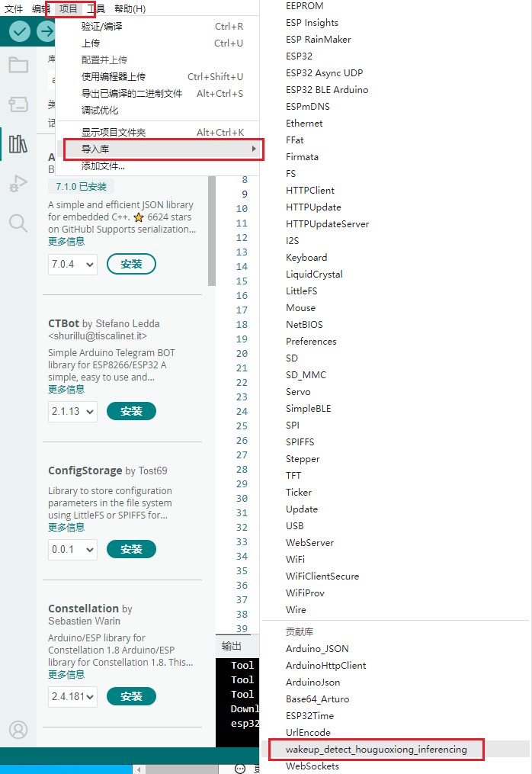Open the Search magnifier sidebar icon
The height and width of the screenshot is (774, 532).
pyautogui.click(x=18, y=223)
